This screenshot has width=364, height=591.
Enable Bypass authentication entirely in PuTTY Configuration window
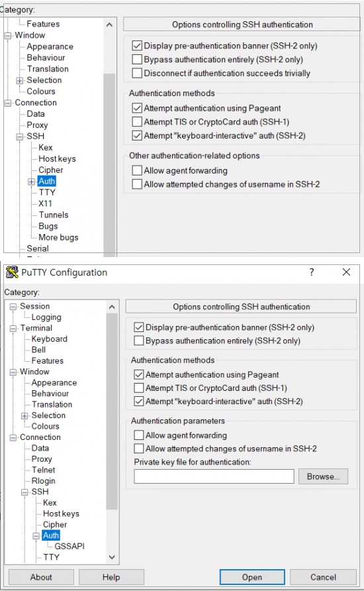[x=139, y=341]
